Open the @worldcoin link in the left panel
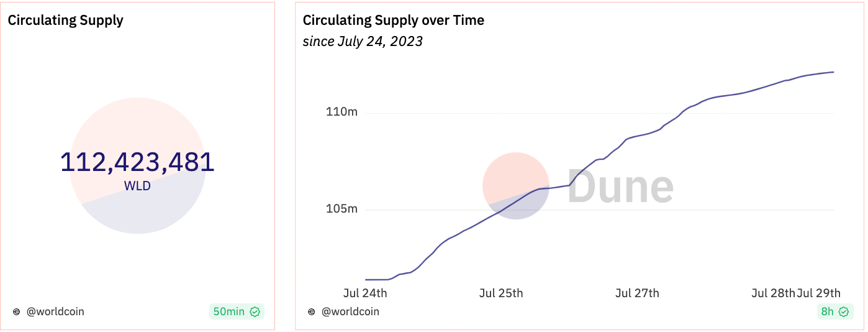This screenshot has height=332, width=868. pyautogui.click(x=55, y=311)
